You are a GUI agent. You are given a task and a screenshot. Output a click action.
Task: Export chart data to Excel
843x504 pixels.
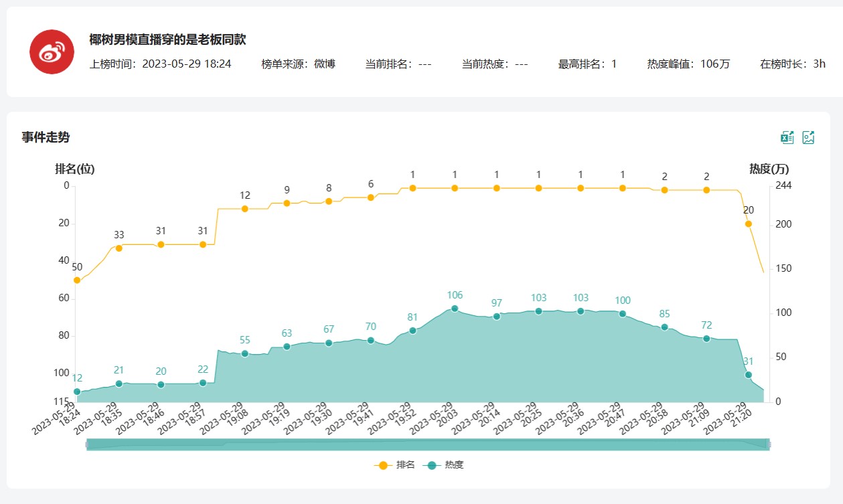pyautogui.click(x=787, y=138)
